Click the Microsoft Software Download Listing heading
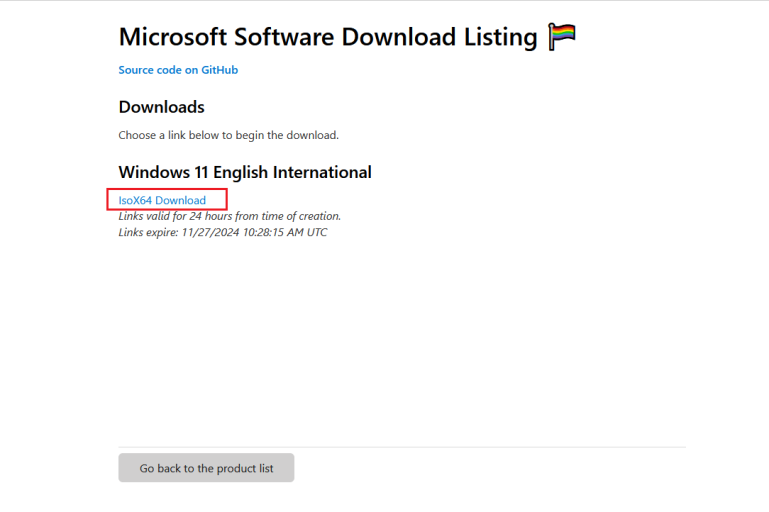 click(x=328, y=38)
